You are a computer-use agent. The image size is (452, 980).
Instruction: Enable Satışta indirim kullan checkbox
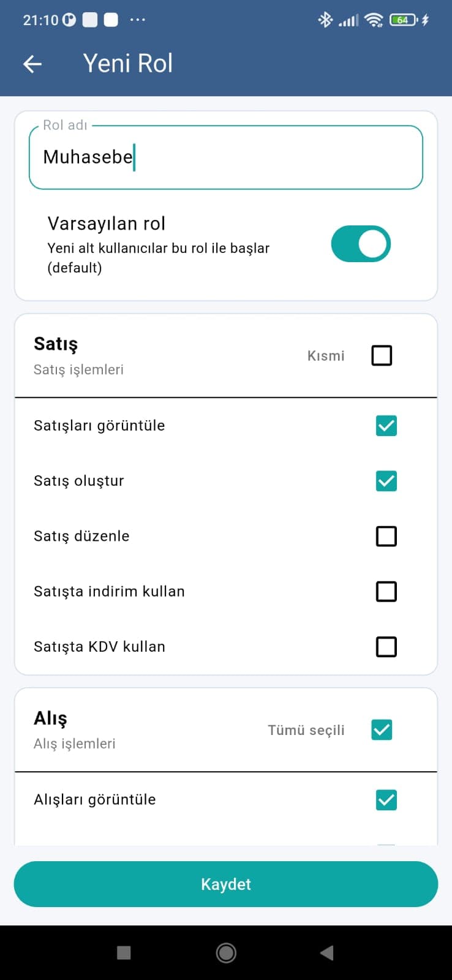386,591
